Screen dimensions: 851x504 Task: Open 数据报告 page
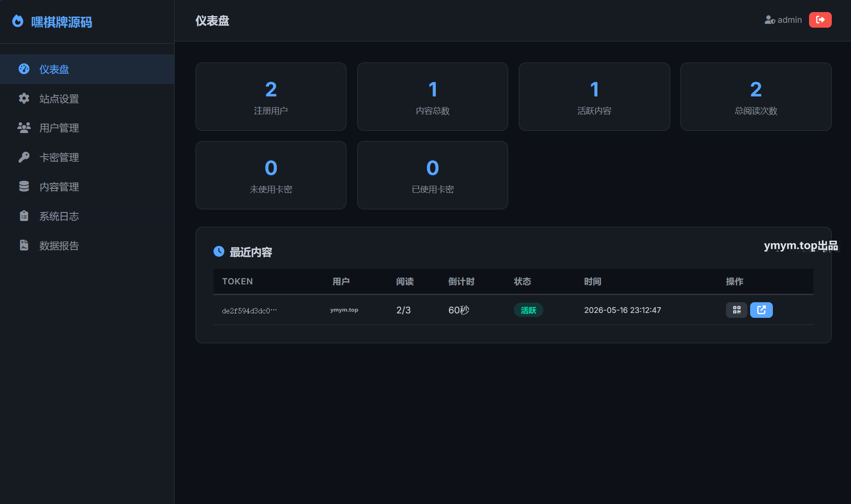pos(87,246)
